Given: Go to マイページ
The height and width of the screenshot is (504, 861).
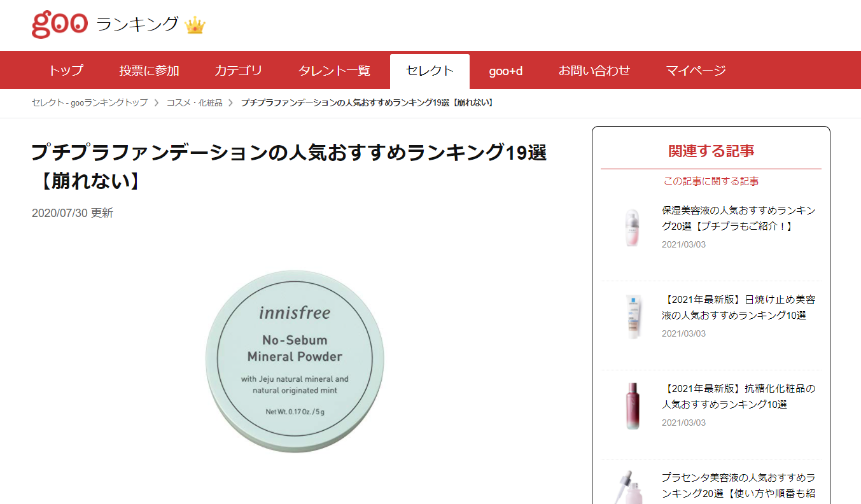Looking at the screenshot, I should (x=696, y=71).
